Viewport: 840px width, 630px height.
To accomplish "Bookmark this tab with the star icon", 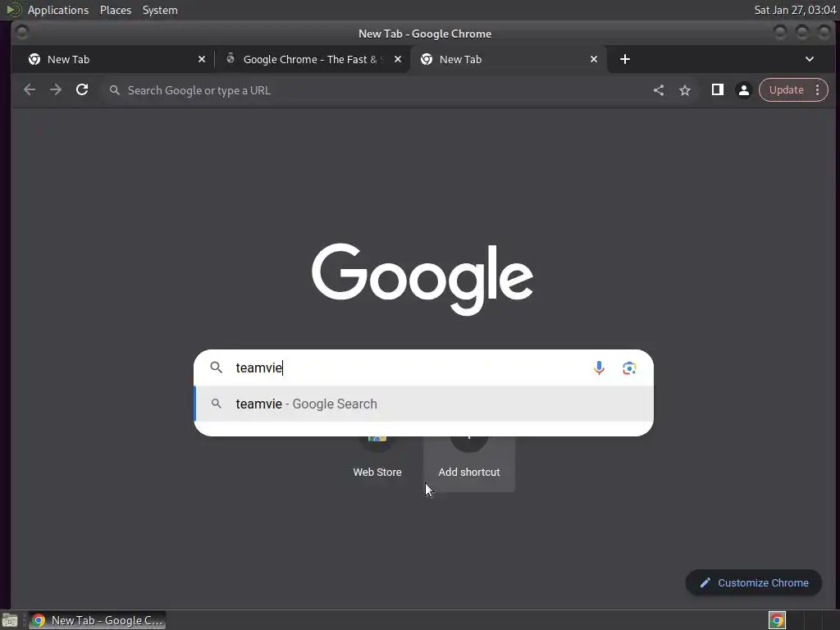I will pyautogui.click(x=685, y=90).
